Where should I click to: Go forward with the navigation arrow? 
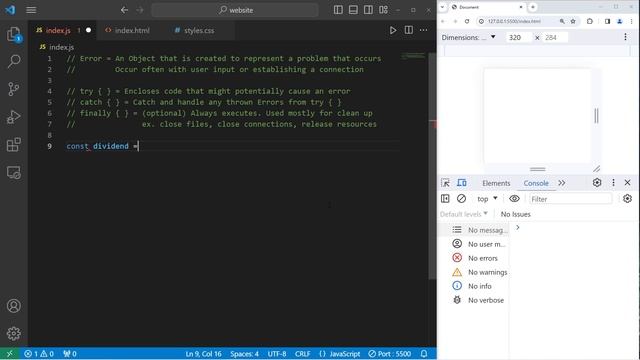(140, 10)
